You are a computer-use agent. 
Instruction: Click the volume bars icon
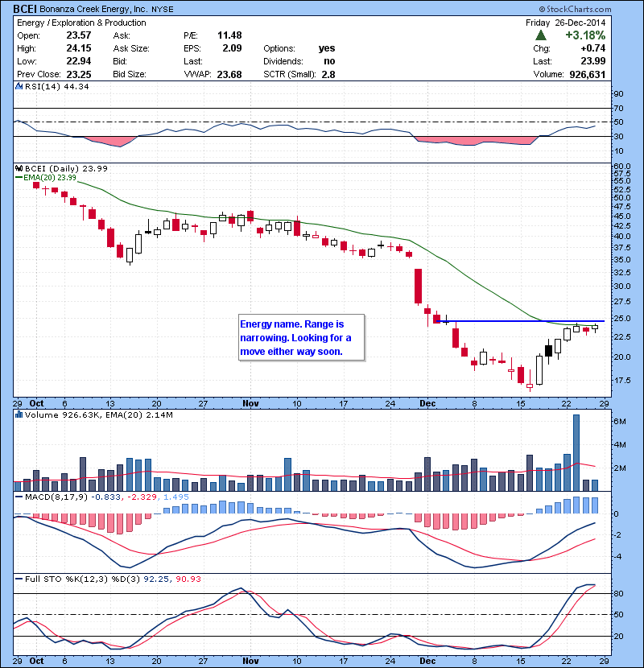pyautogui.click(x=19, y=414)
